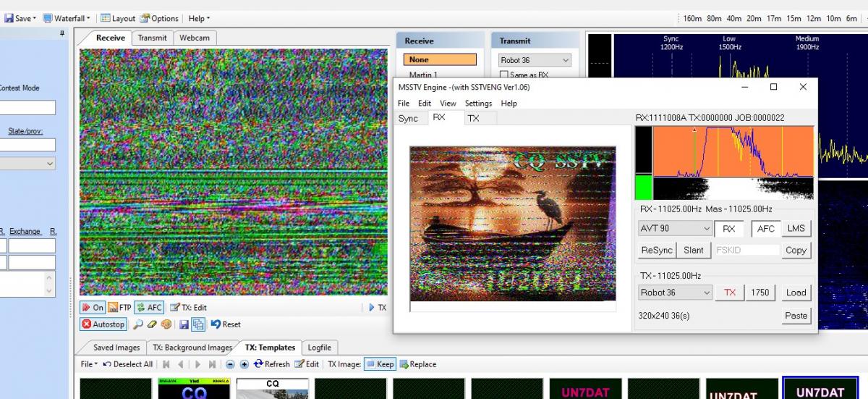Click the eraser clear image icon
Image resolution: width=868 pixels, height=399 pixels.
point(152,324)
